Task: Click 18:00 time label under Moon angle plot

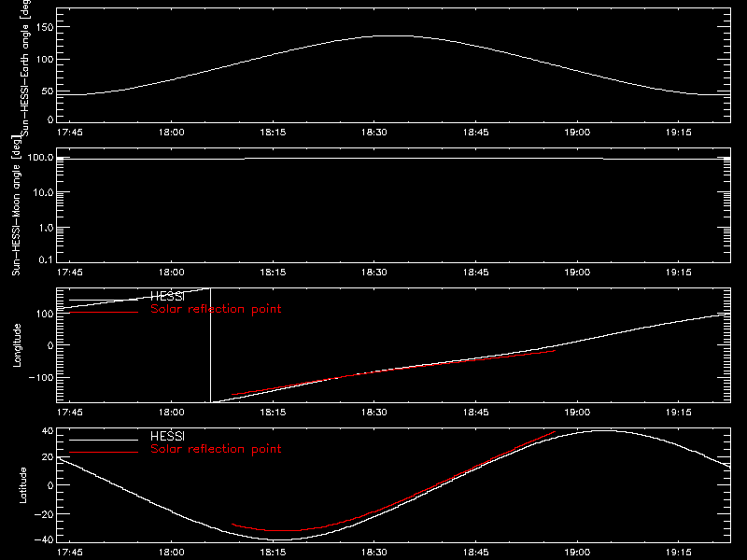Action: pos(172,273)
